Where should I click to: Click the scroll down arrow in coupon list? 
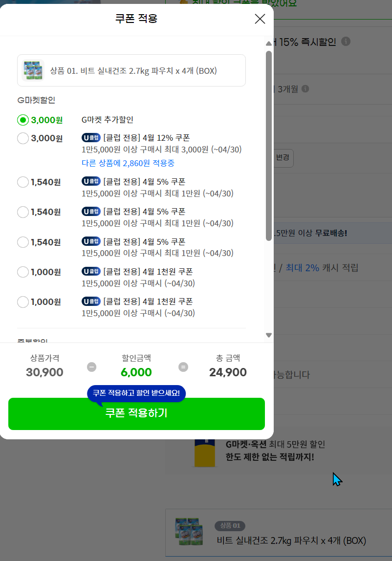(269, 335)
